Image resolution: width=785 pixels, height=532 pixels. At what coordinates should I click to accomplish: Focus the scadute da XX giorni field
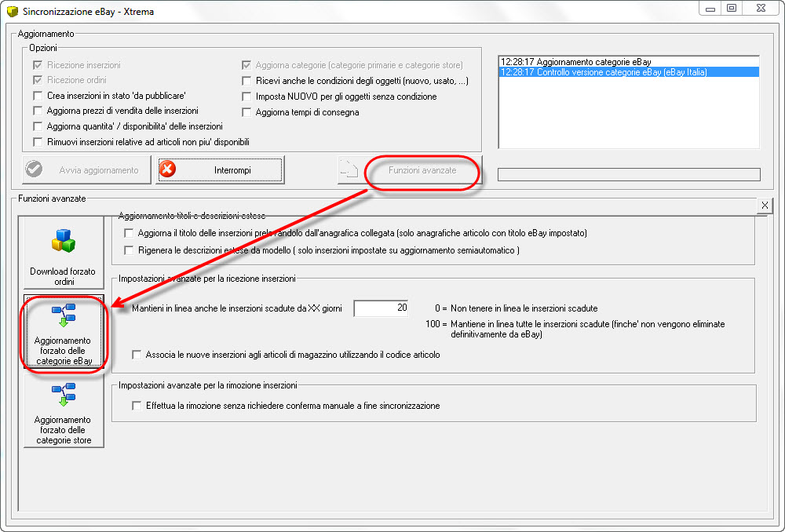[381, 308]
